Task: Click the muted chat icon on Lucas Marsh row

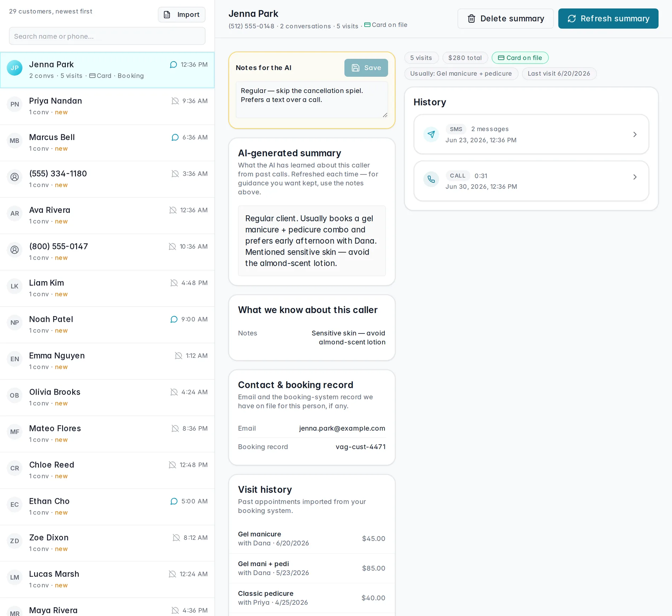Action: 172,575
